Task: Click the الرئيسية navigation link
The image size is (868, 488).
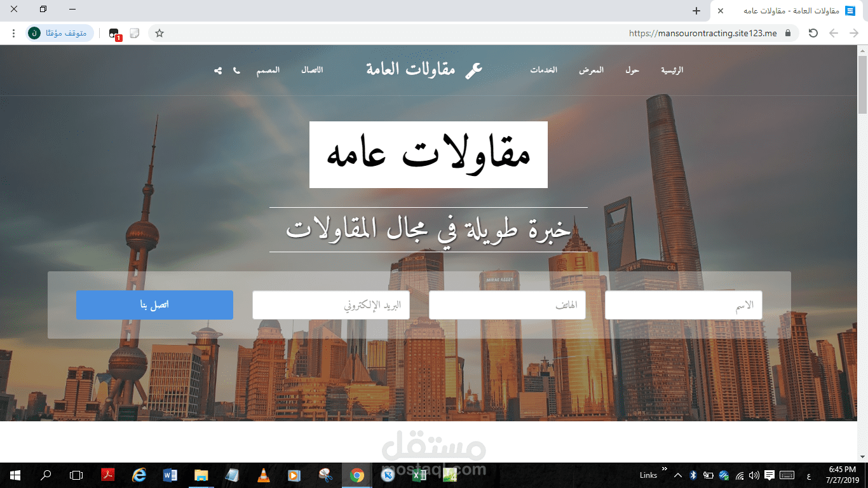Action: click(672, 70)
